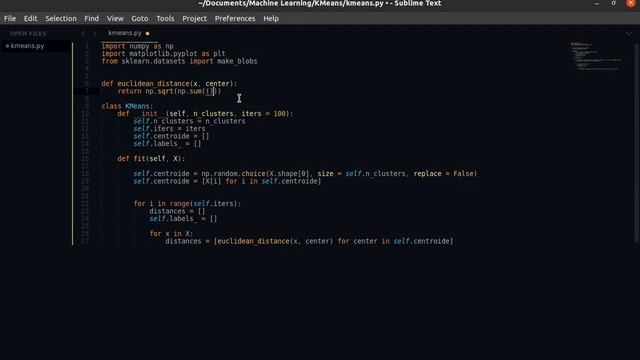The height and width of the screenshot is (360, 640).
Task: Close the kmeans.py tab via unsaved dot
Action: tap(147, 33)
